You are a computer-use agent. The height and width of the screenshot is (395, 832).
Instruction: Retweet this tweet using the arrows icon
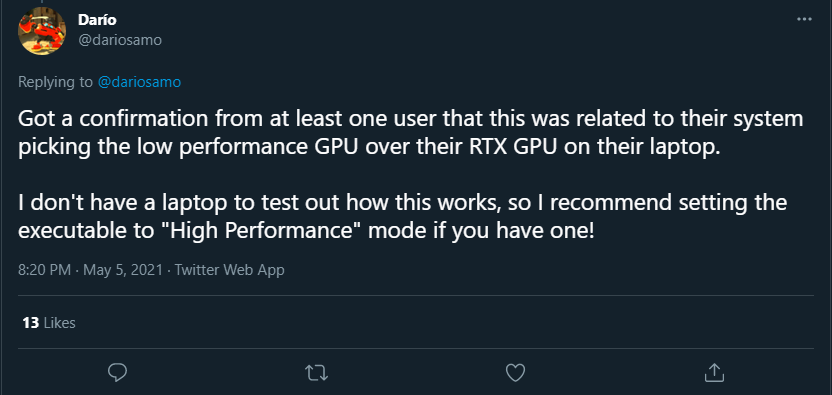pyautogui.click(x=317, y=372)
